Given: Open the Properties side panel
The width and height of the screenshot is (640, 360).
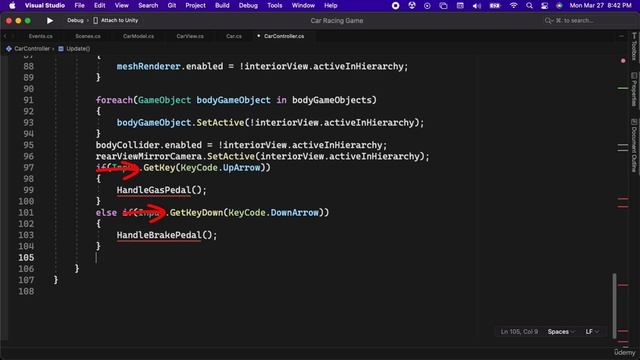Looking at the screenshot, I should point(634,89).
